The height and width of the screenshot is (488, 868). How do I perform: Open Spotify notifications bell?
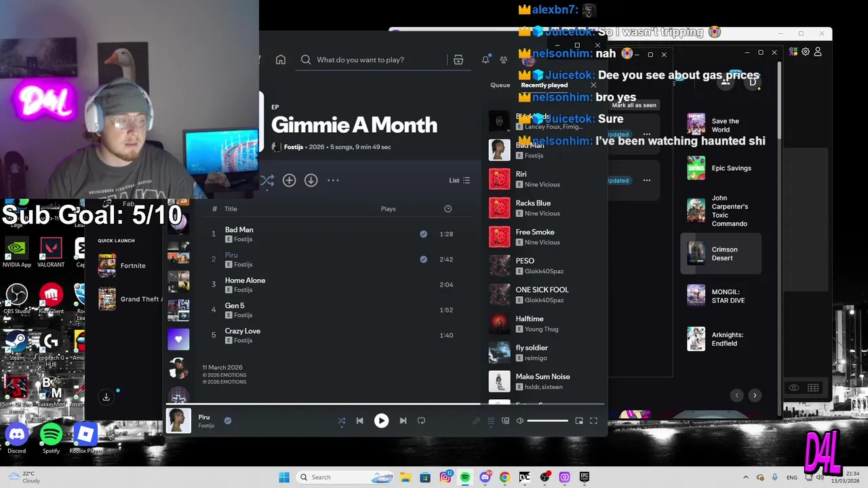point(486,60)
